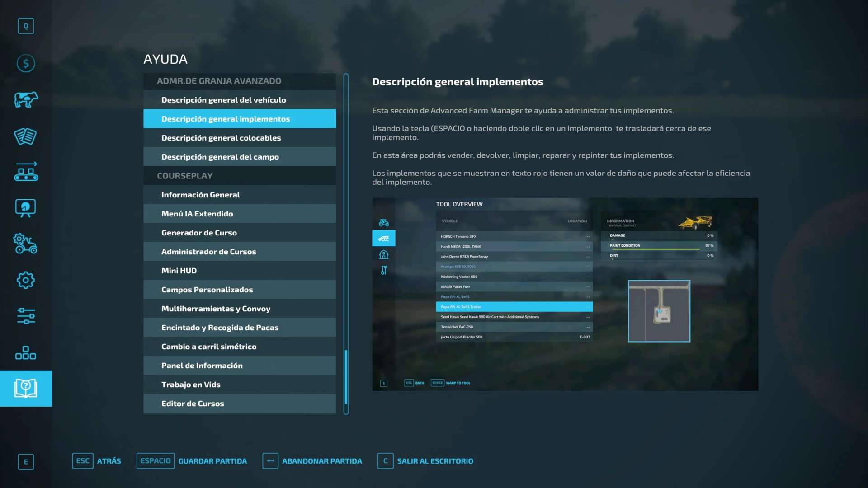868x488 pixels.
Task: Select the help book icon tab
Action: (26, 389)
